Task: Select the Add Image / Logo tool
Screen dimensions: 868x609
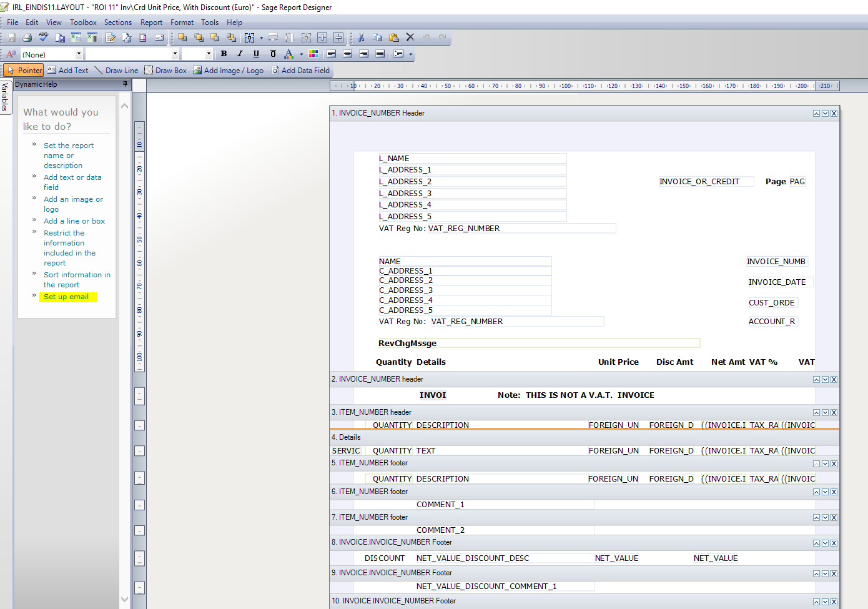Action: pyautogui.click(x=228, y=71)
